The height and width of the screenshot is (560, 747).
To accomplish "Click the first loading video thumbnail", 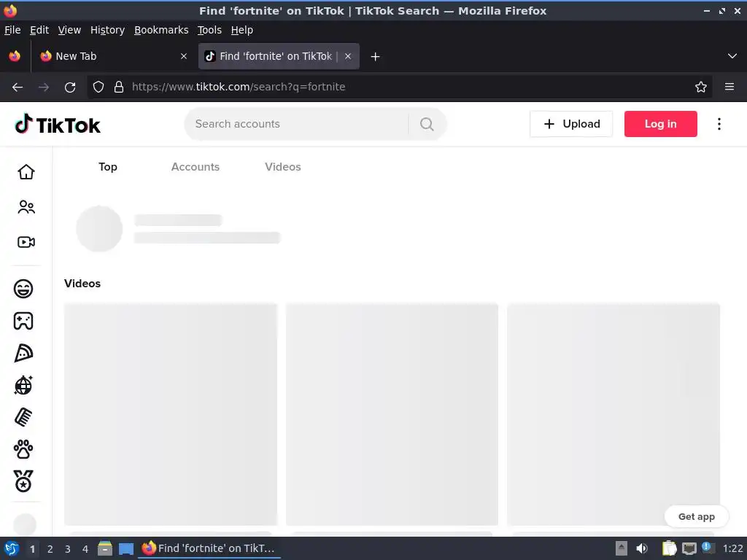I will pyautogui.click(x=171, y=414).
